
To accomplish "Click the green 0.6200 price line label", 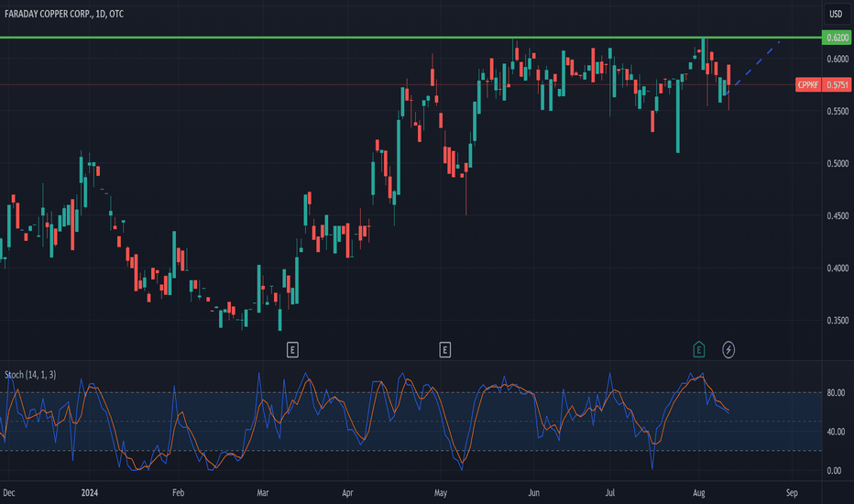I will tap(837, 38).
